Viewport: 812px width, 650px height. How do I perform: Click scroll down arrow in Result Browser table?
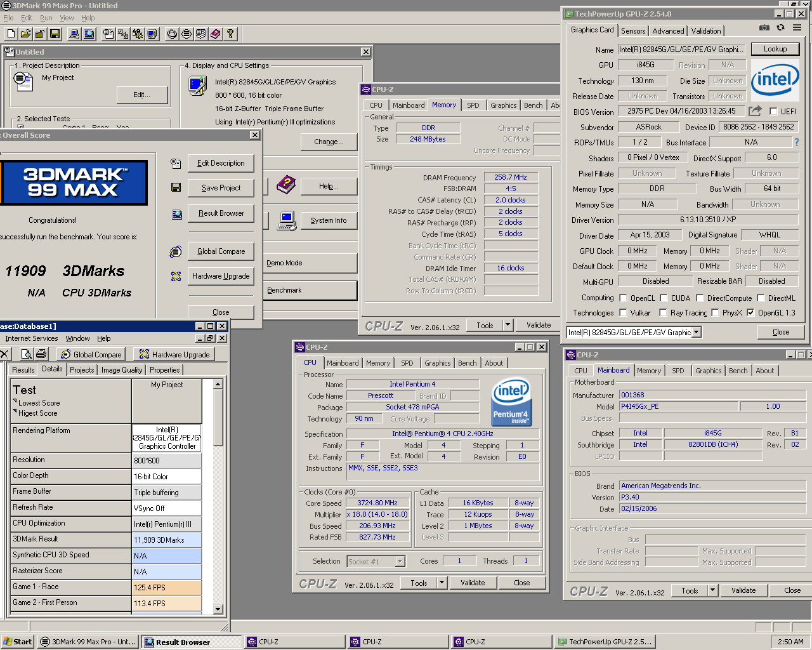218,609
